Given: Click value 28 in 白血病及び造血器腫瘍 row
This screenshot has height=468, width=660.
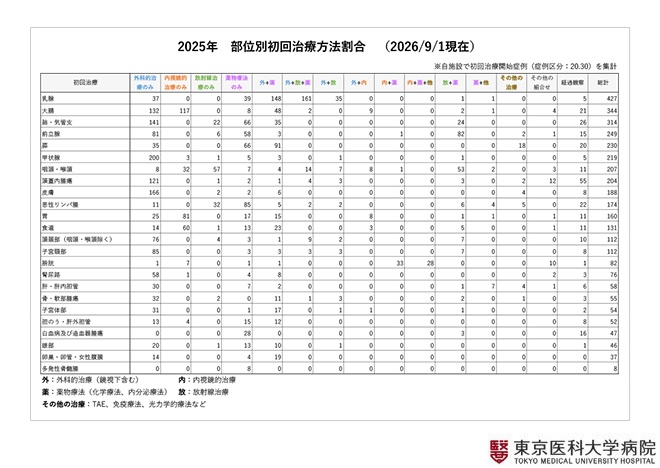Looking at the screenshot, I should coord(247,333).
